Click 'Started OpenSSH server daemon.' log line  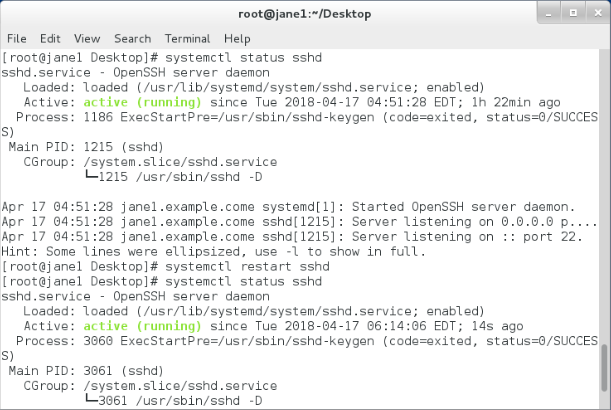(288, 207)
